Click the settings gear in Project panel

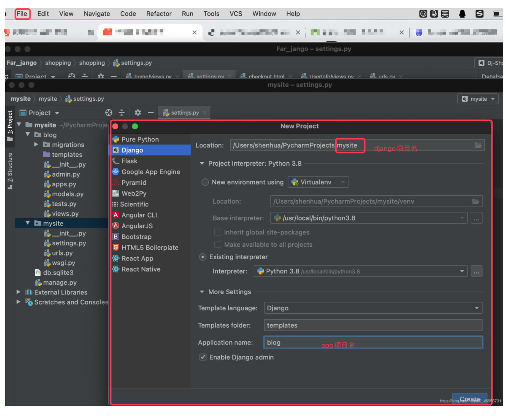click(138, 112)
